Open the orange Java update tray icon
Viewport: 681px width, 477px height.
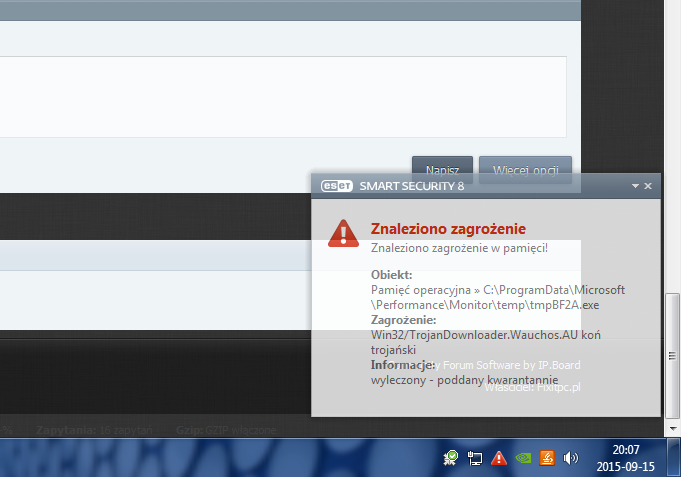pyautogui.click(x=547, y=458)
